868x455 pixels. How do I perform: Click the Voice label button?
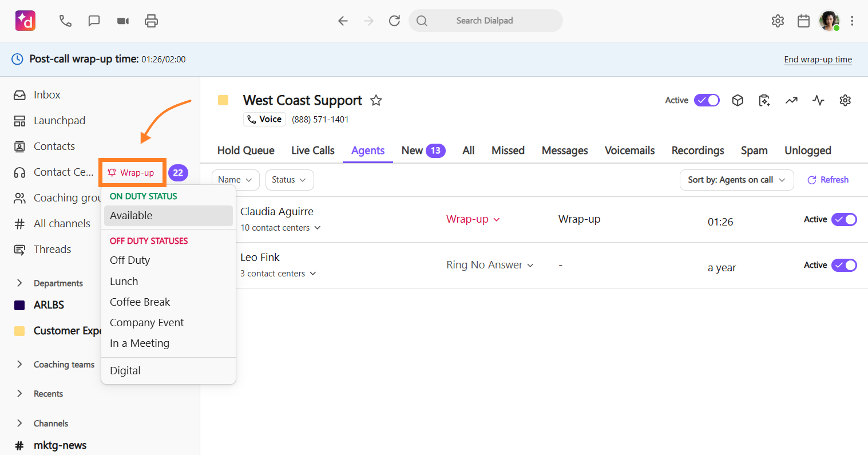(264, 119)
